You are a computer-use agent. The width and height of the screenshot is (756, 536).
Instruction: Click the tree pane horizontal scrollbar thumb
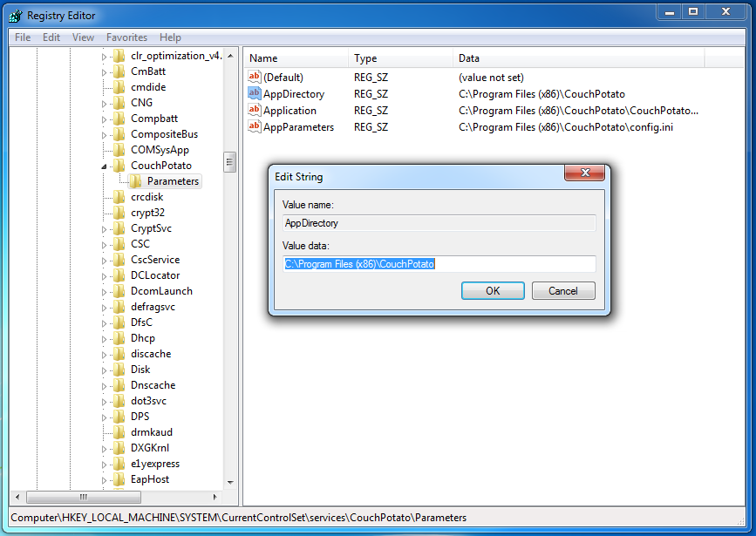84,497
